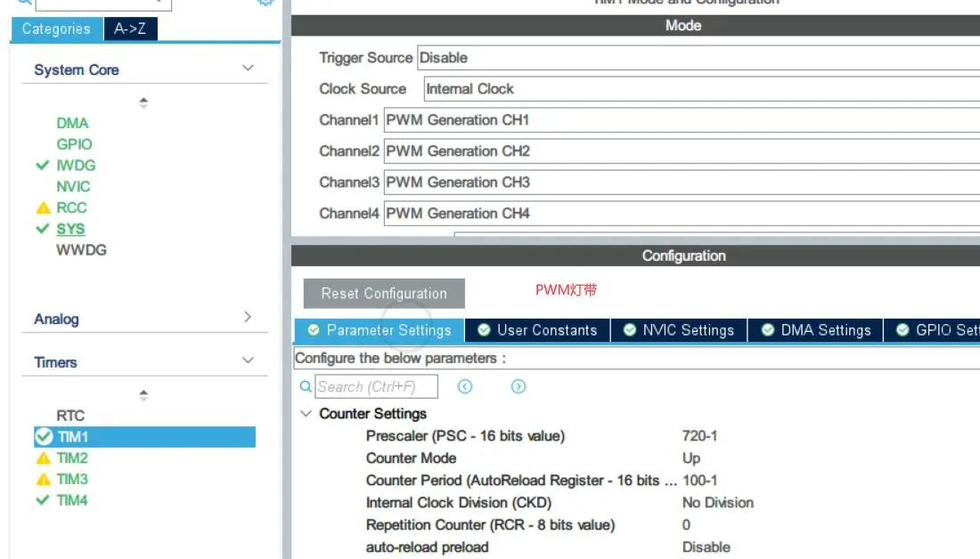
Task: Collapse the Counter Settings group
Action: coord(306,414)
